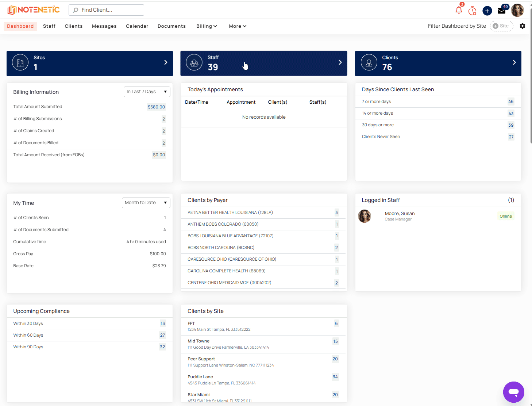
Task: Open dashboard settings gear icon
Action: (523, 26)
